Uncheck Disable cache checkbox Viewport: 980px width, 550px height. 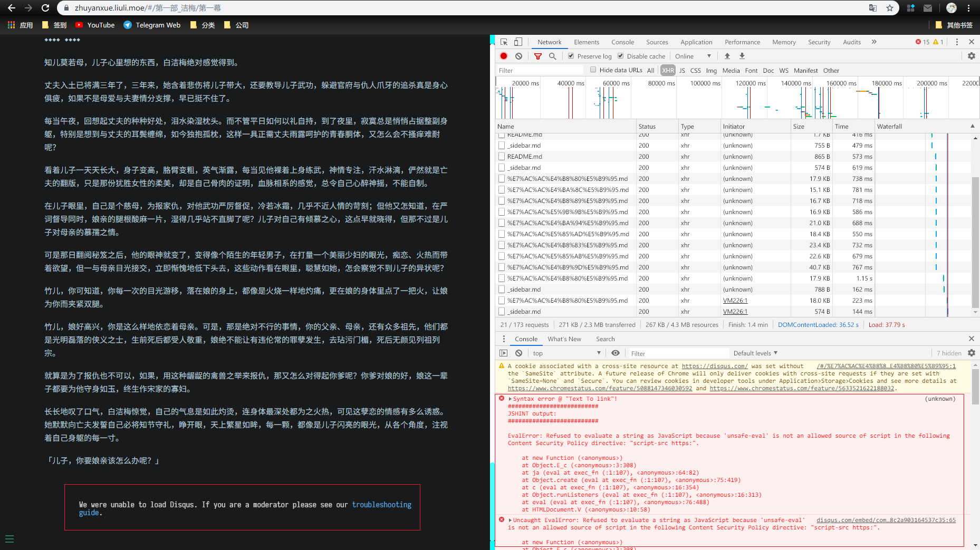point(621,56)
